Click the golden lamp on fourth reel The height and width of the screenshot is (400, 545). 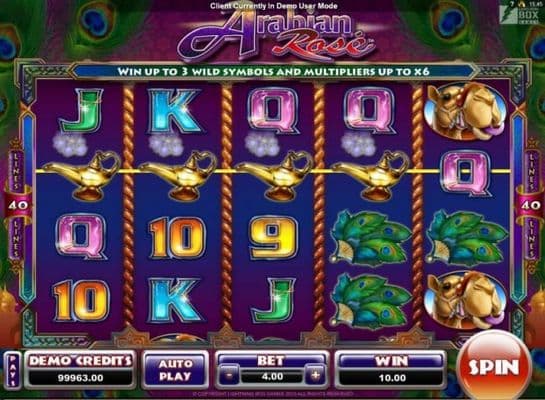(x=372, y=175)
